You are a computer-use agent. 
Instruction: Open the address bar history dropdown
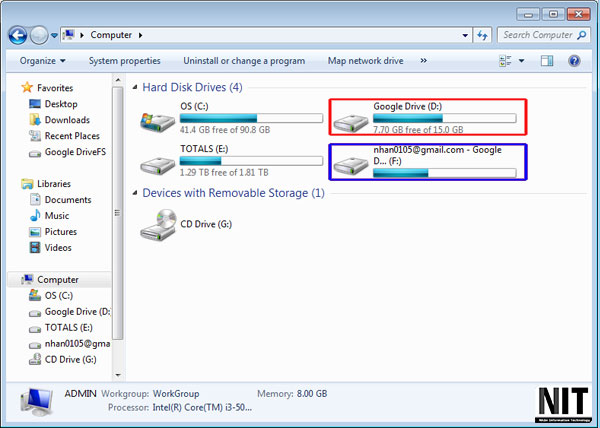465,35
